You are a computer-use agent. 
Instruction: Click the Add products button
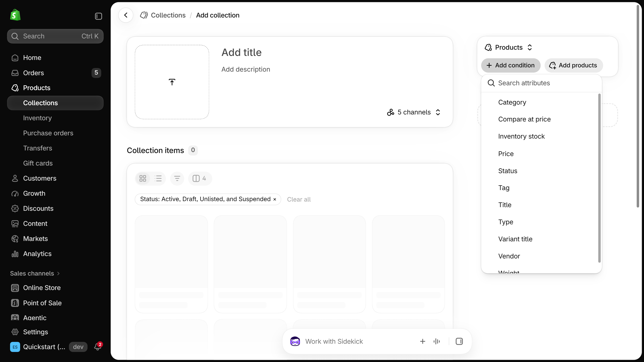tap(574, 65)
